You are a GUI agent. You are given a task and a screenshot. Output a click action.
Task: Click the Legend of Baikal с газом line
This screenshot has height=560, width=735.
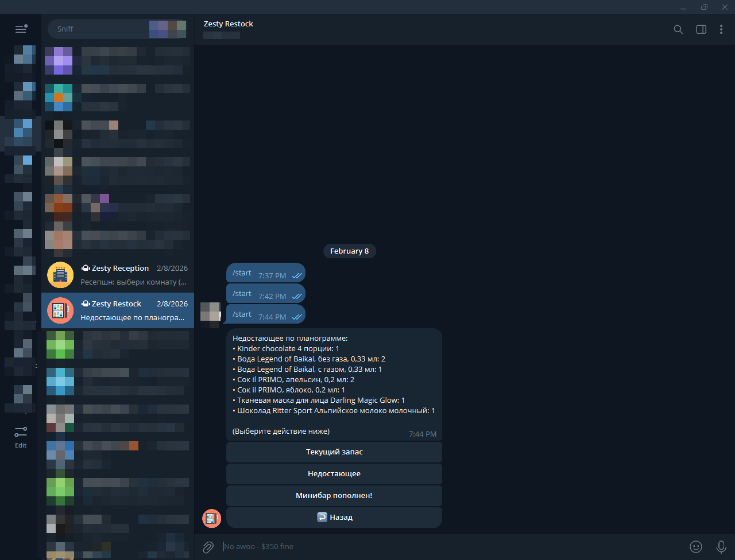pyautogui.click(x=307, y=370)
